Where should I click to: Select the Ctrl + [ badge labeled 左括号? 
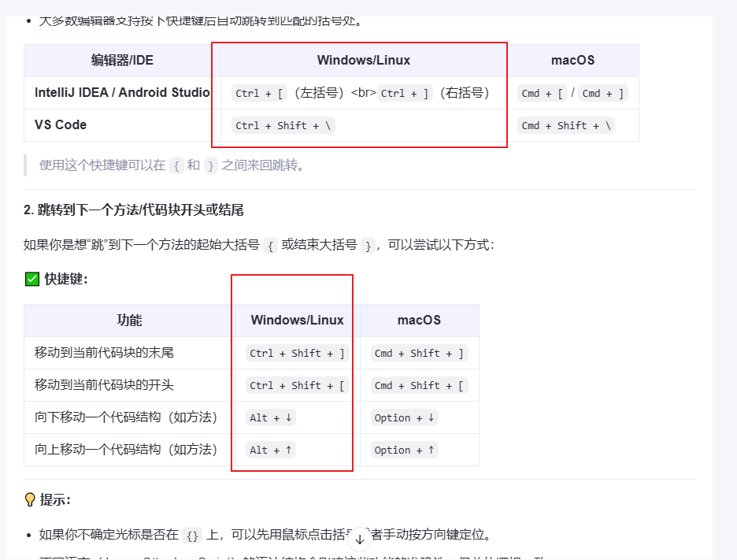click(258, 93)
